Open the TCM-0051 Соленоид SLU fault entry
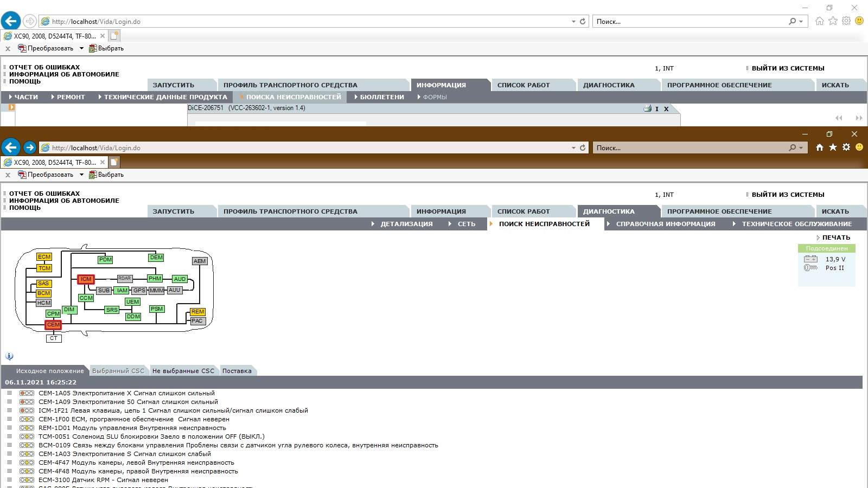 coord(151,436)
